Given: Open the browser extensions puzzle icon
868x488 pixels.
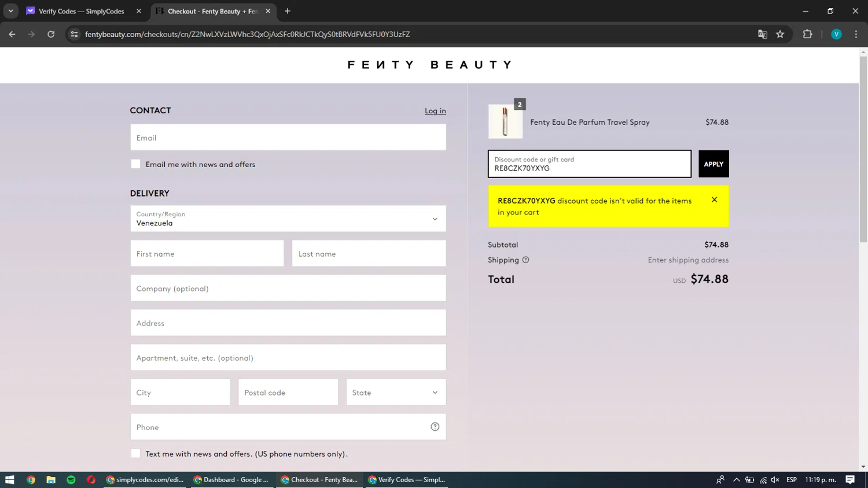Looking at the screenshot, I should [807, 34].
